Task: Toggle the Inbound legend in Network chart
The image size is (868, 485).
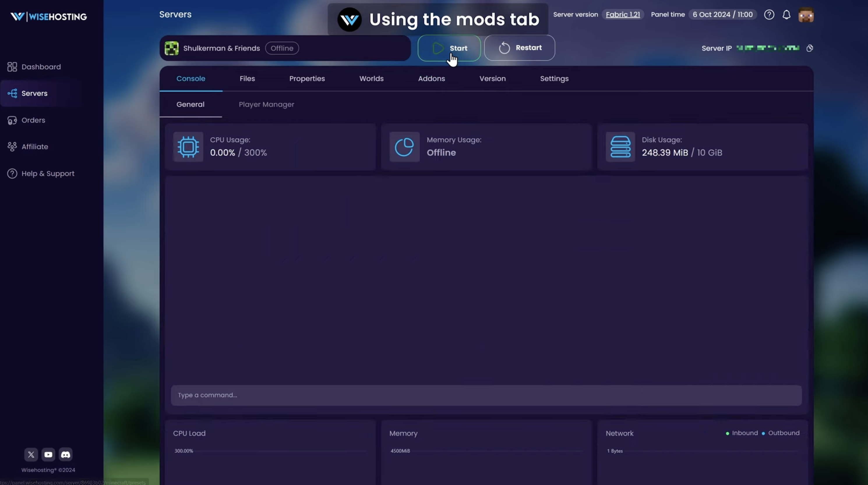Action: coord(742,433)
